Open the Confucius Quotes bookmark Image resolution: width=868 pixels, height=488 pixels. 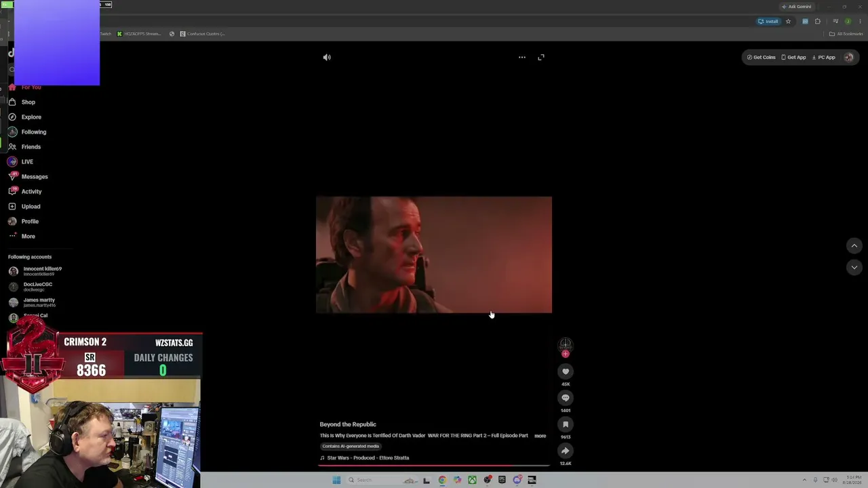[202, 34]
